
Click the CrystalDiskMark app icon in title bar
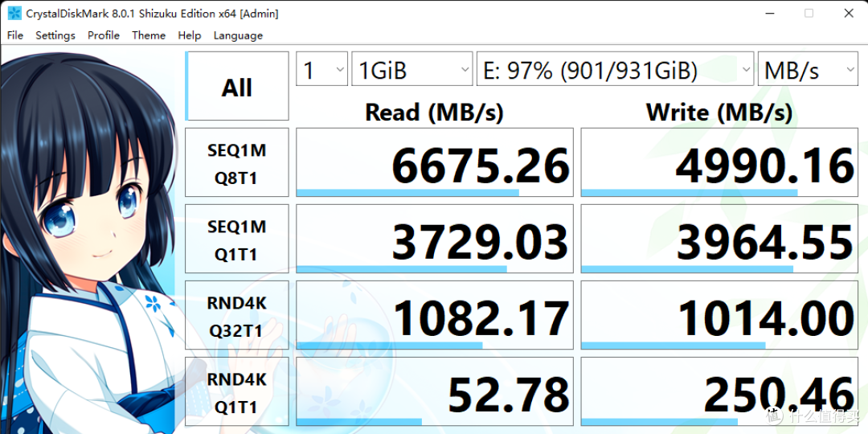tap(14, 14)
